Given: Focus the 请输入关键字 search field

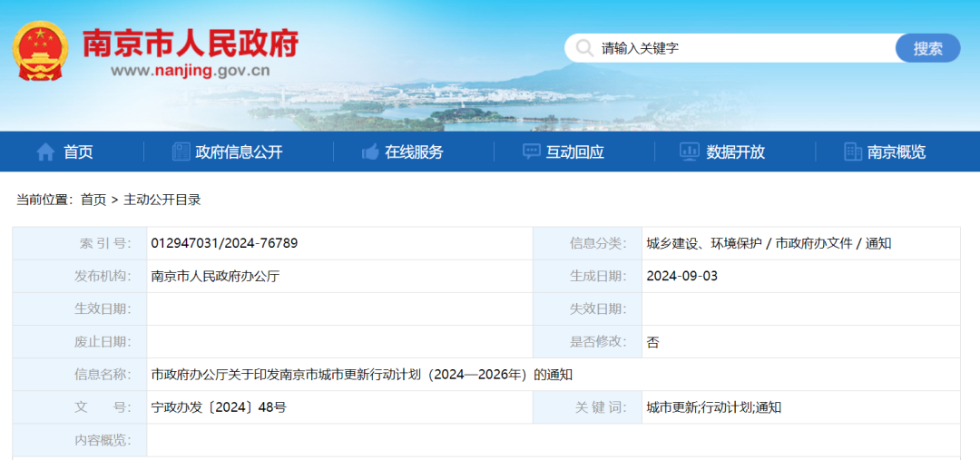Looking at the screenshot, I should pyautogui.click(x=731, y=48).
